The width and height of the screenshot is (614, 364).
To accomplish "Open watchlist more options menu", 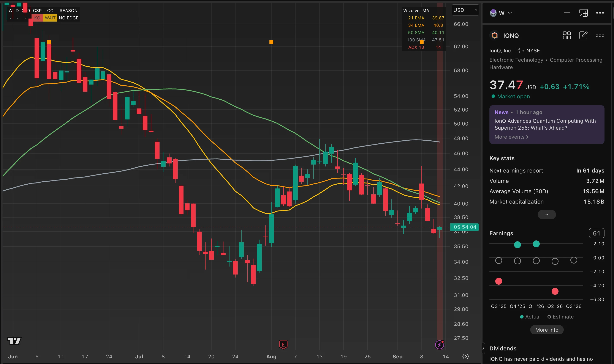I will tap(600, 13).
